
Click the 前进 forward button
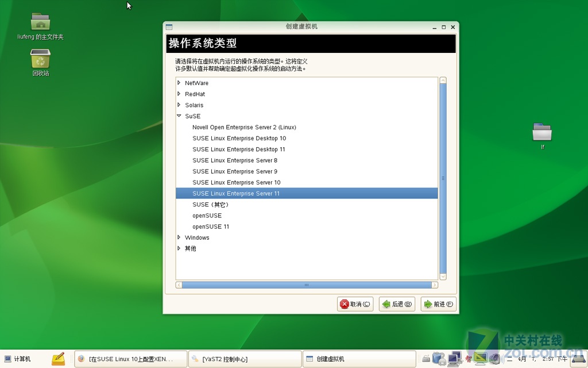[438, 304]
